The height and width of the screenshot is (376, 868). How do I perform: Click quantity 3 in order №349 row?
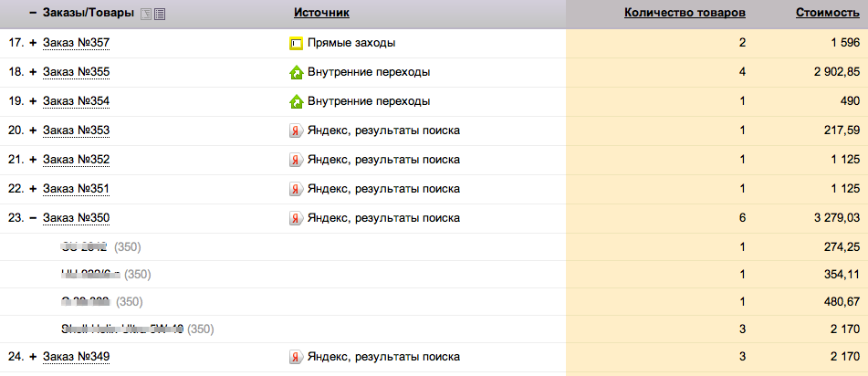(742, 357)
